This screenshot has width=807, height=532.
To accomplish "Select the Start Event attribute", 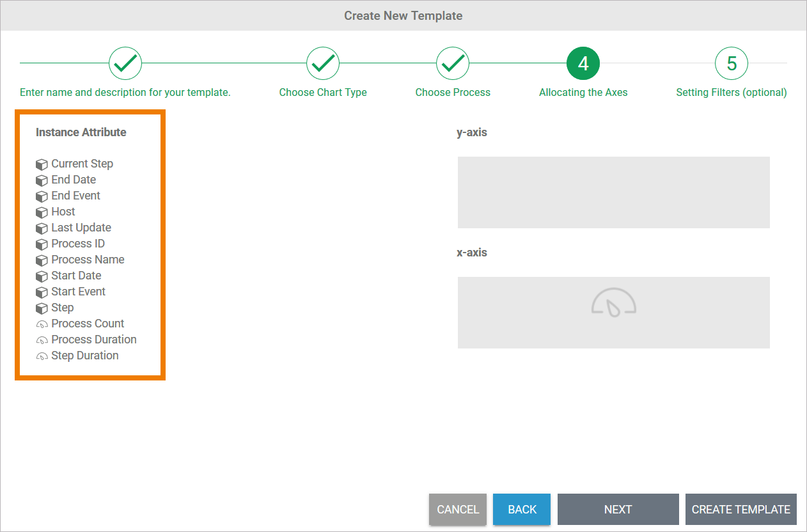I will [78, 292].
